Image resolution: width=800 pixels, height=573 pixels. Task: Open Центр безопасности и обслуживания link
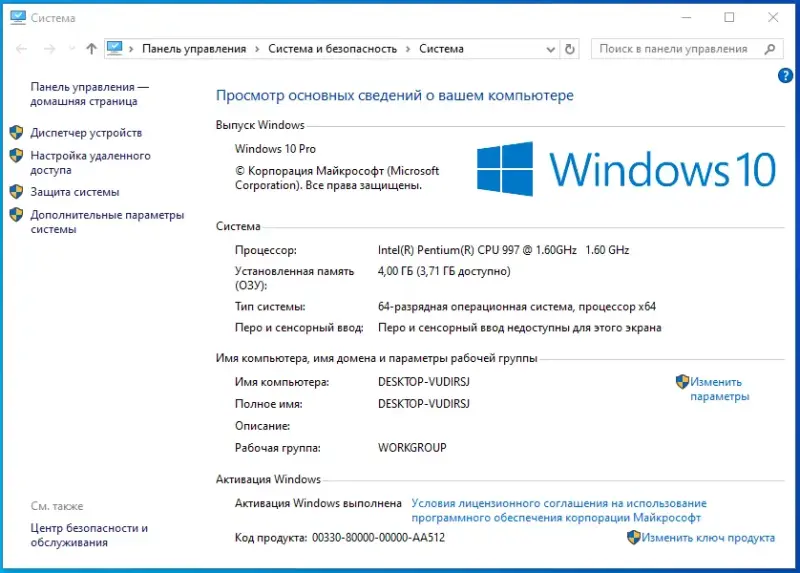click(89, 535)
